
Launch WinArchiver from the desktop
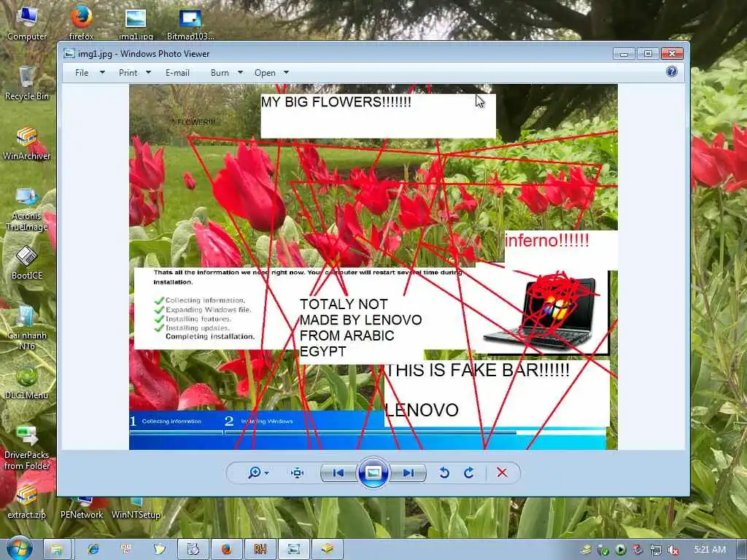click(x=27, y=144)
